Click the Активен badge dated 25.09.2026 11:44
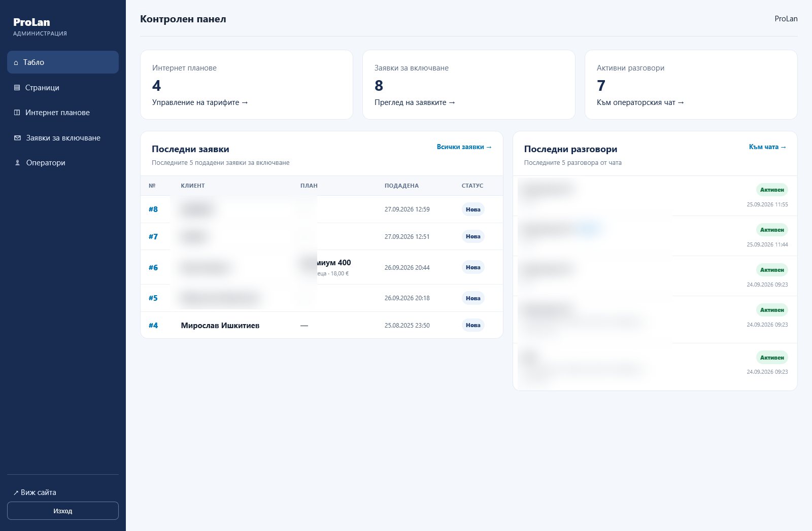The width and height of the screenshot is (812, 531). [x=772, y=230]
